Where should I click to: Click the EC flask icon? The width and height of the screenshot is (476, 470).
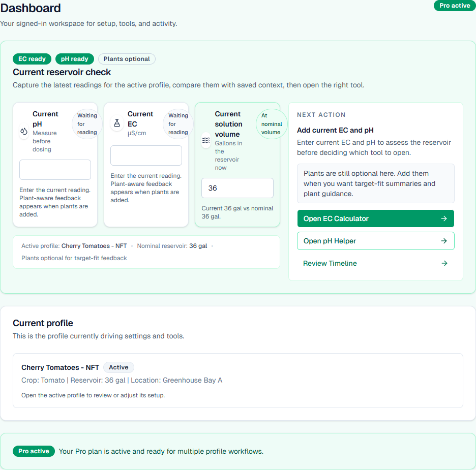point(117,123)
